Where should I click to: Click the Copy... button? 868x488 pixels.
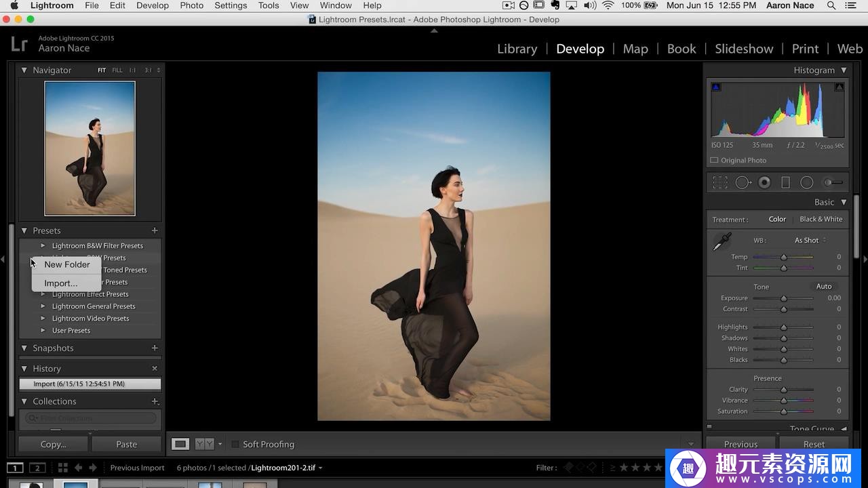coord(54,445)
